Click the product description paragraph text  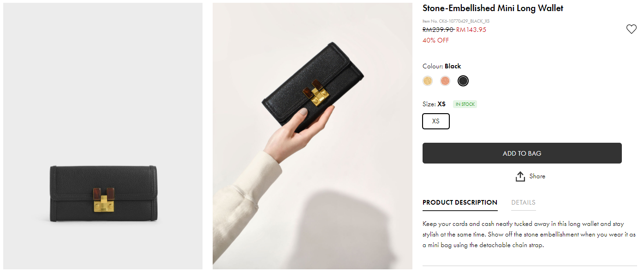pyautogui.click(x=529, y=234)
